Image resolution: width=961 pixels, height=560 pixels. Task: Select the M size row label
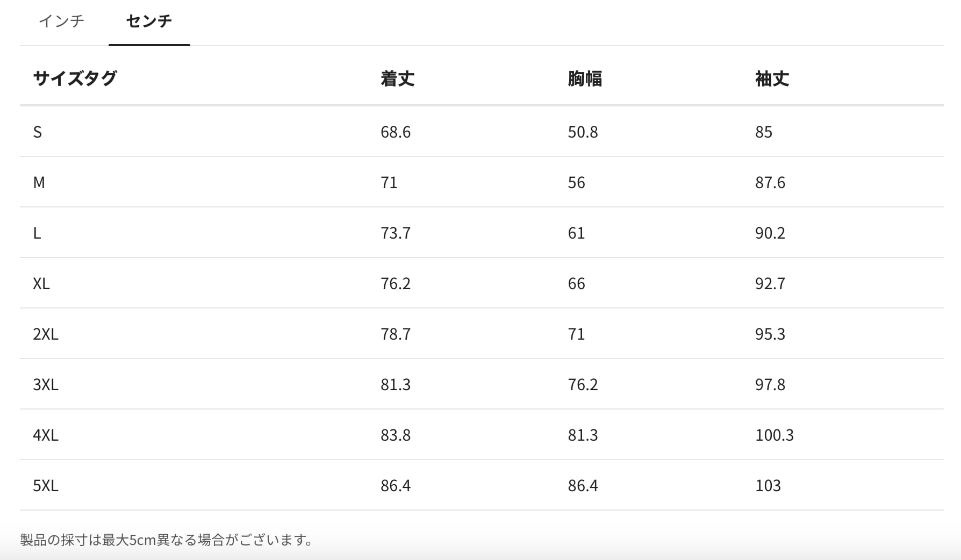pyautogui.click(x=39, y=183)
